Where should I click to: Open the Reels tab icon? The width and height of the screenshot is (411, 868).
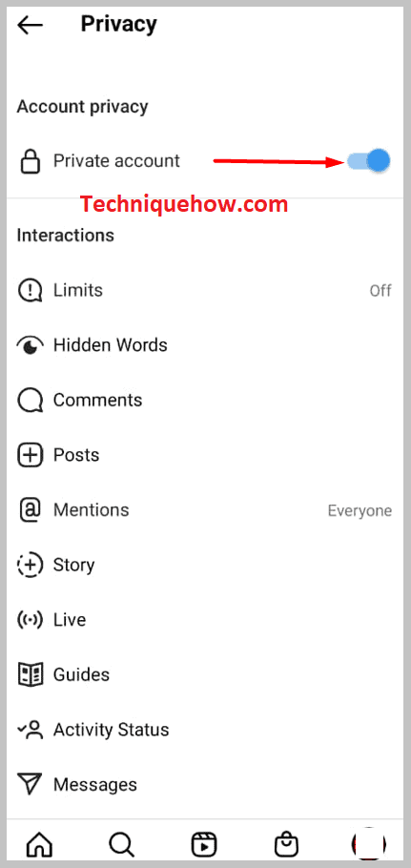click(204, 845)
